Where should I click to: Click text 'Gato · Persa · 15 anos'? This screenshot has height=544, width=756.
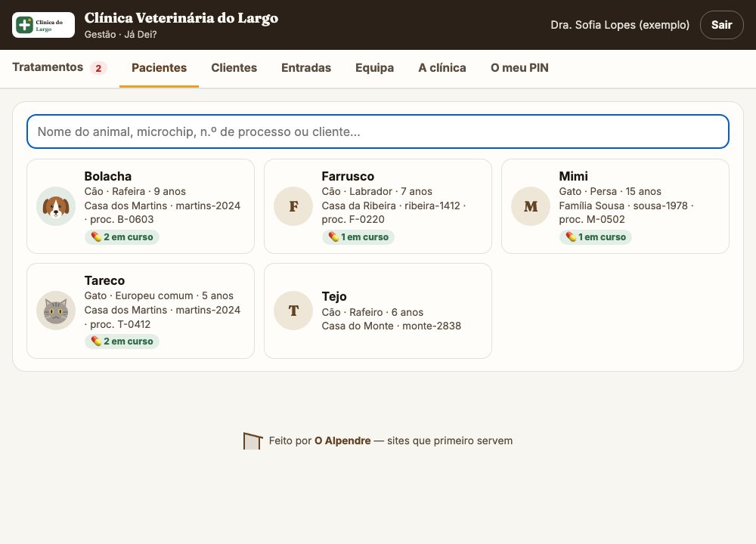[610, 191]
